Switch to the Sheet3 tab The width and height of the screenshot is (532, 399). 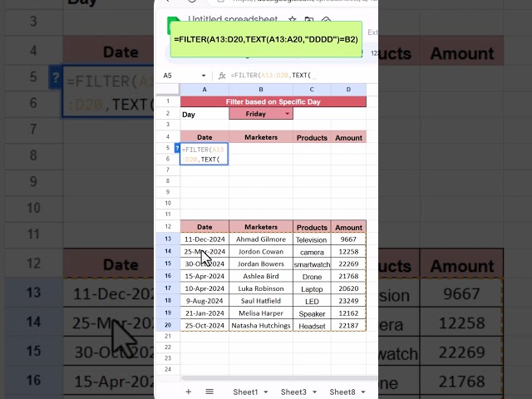293,392
